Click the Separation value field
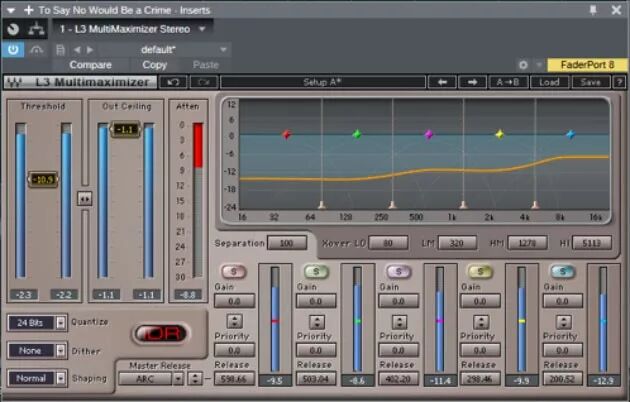630x402 pixels. 287,243
